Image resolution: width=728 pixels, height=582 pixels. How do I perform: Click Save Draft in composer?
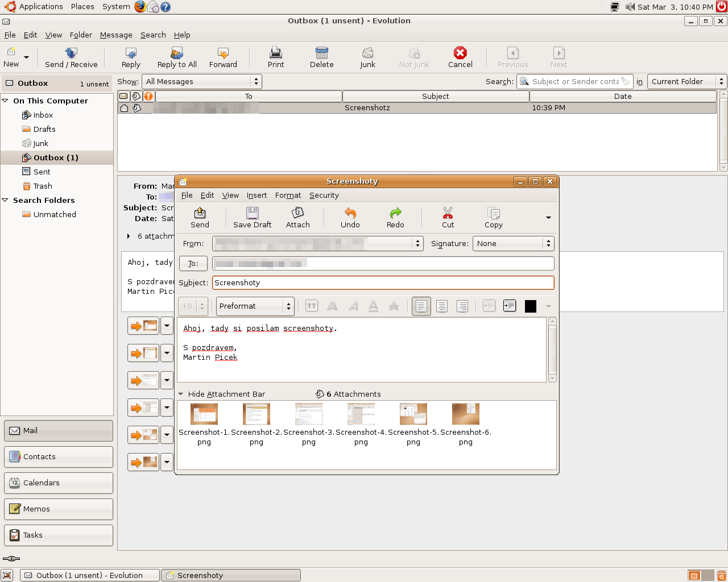click(x=252, y=218)
